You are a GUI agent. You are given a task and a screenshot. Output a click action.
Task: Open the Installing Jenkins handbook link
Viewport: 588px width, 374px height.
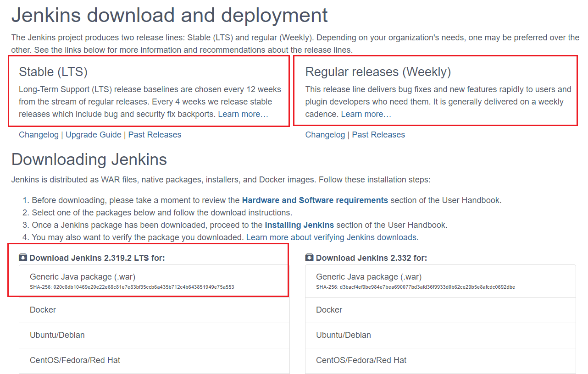point(300,225)
